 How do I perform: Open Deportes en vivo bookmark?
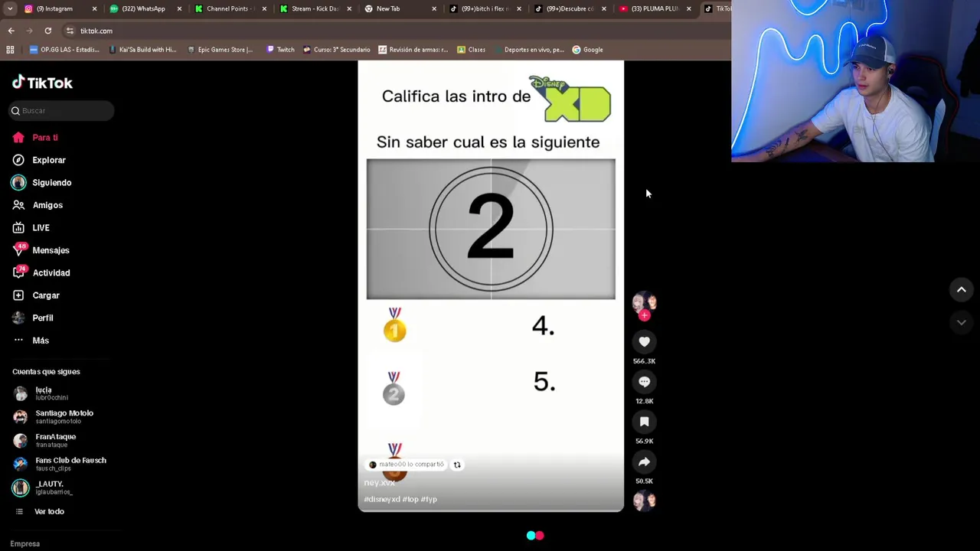point(529,50)
